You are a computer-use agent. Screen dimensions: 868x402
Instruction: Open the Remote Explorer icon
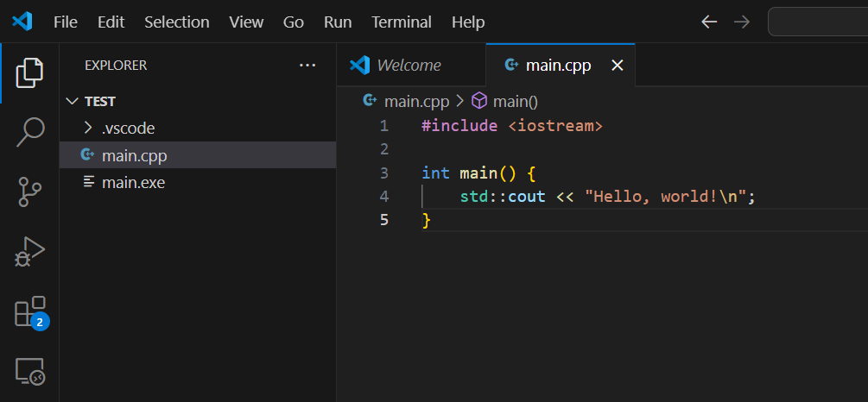[29, 372]
